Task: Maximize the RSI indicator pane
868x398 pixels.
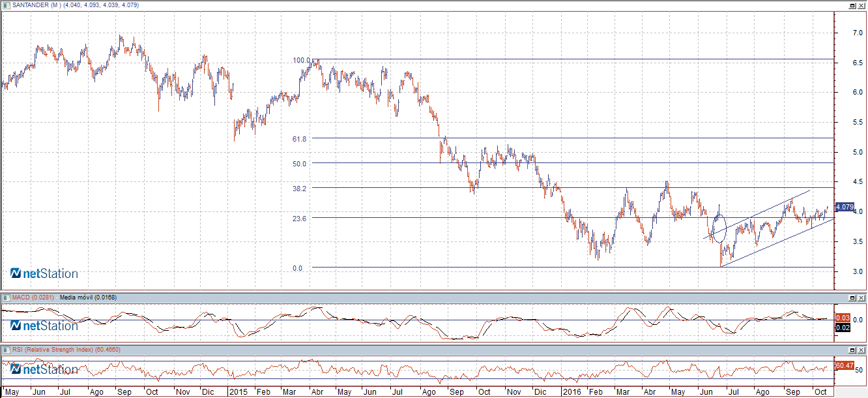Action: pyautogui.click(x=852, y=350)
